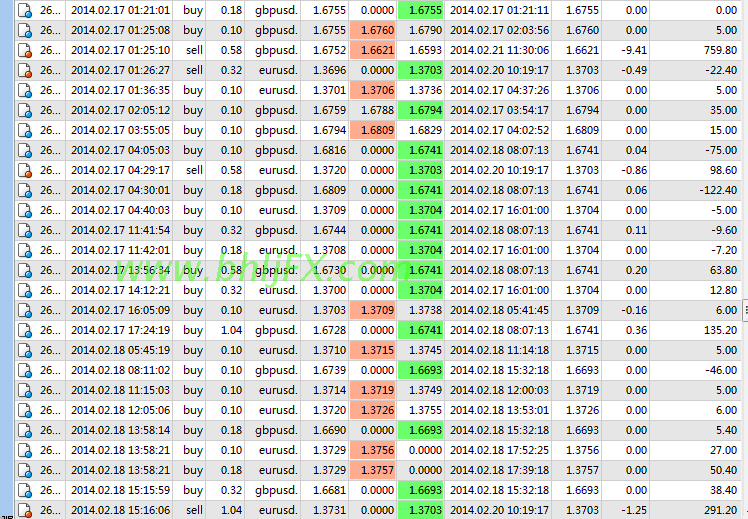Click the red-highlighted 1.6621 stop loss cell

pyautogui.click(x=373, y=50)
